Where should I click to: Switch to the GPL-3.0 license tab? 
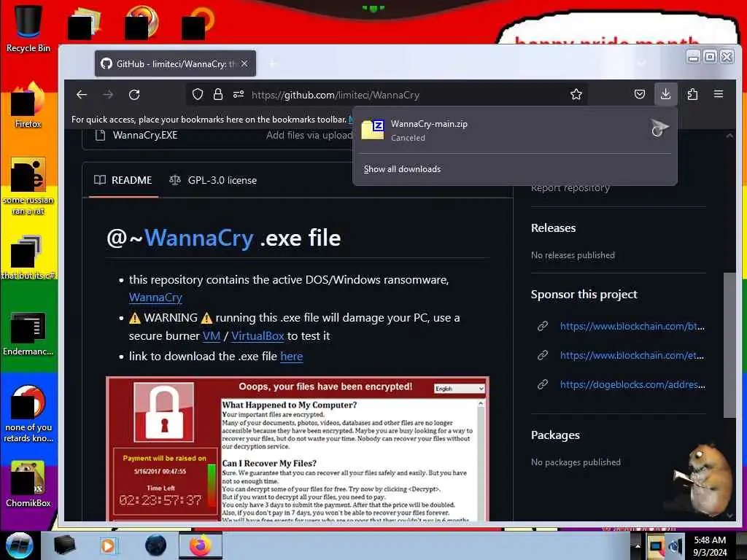[x=213, y=180]
